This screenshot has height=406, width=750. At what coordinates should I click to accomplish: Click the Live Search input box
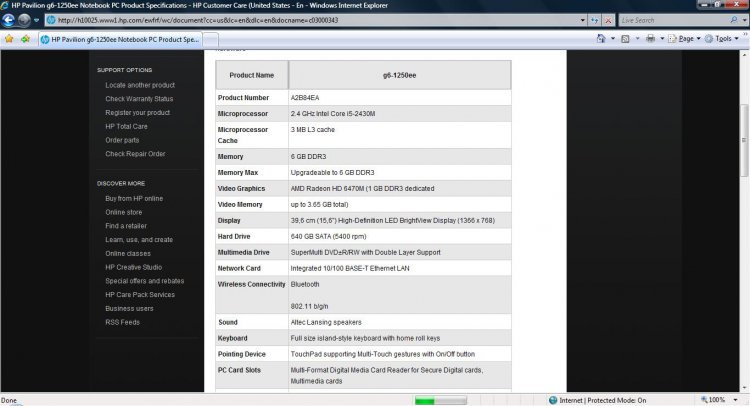point(673,20)
